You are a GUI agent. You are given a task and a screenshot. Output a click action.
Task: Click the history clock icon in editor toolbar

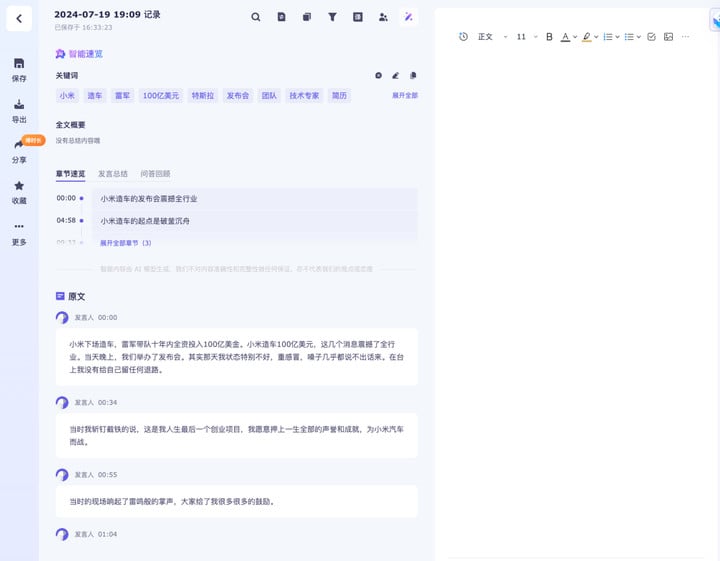[x=463, y=37]
